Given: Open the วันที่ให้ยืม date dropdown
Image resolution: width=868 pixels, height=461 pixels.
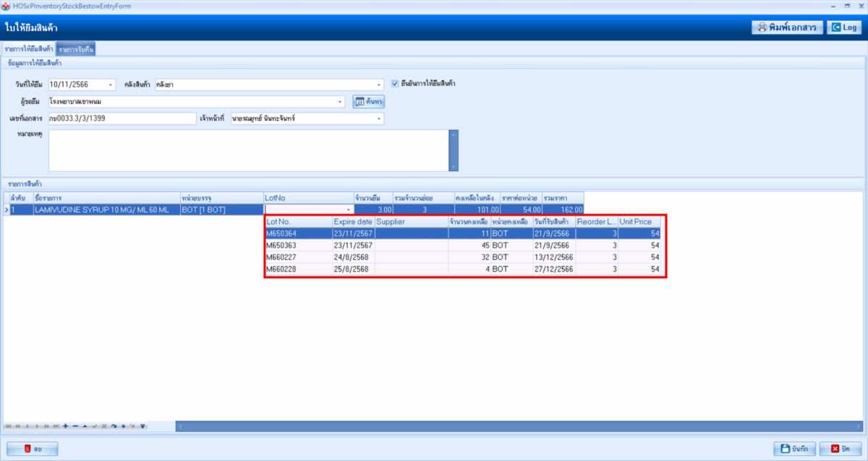Looking at the screenshot, I should [x=111, y=85].
